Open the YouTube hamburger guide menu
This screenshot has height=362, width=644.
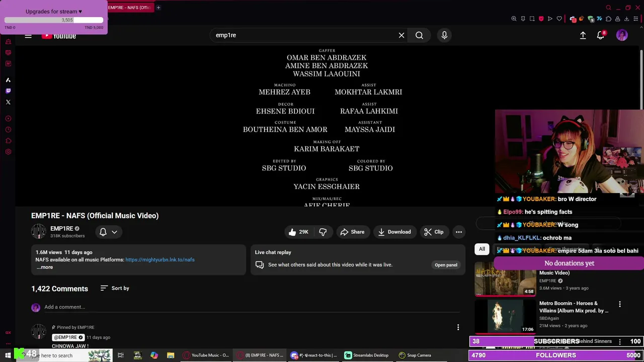(x=28, y=36)
